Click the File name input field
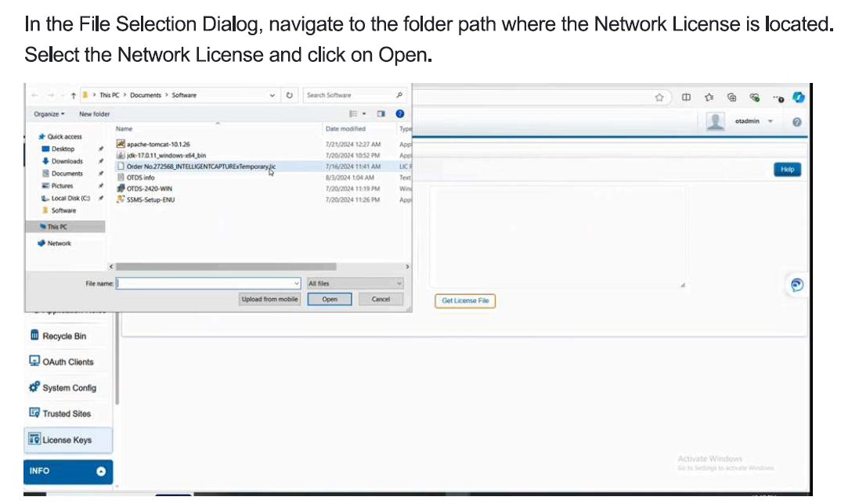 208,283
